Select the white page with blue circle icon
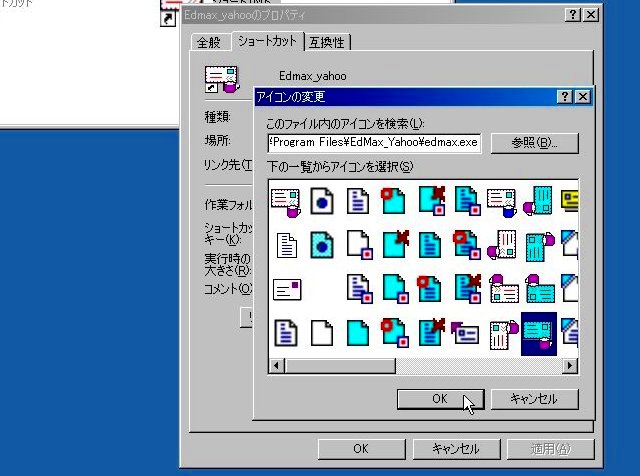Viewport: 640px width, 476px height. coord(322,201)
